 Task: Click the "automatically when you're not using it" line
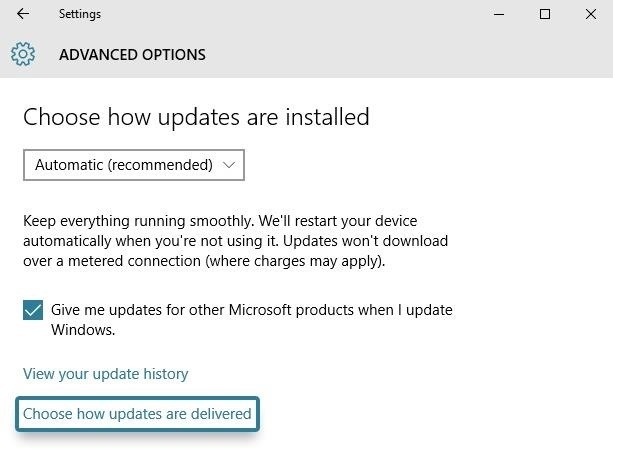[235, 241]
